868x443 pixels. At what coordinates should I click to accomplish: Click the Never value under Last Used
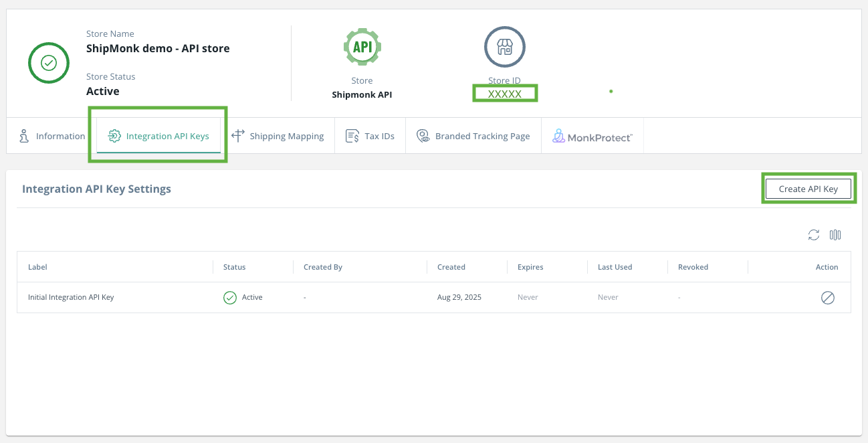click(x=608, y=297)
